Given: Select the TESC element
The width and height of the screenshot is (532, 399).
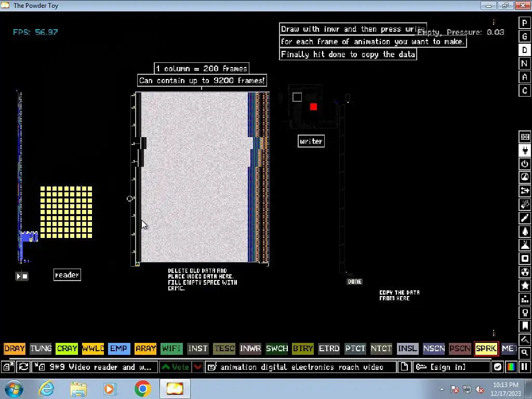Looking at the screenshot, I should pyautogui.click(x=224, y=349).
